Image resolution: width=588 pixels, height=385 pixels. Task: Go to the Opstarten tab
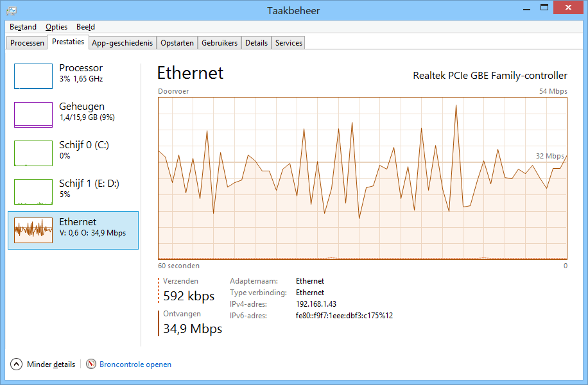177,43
